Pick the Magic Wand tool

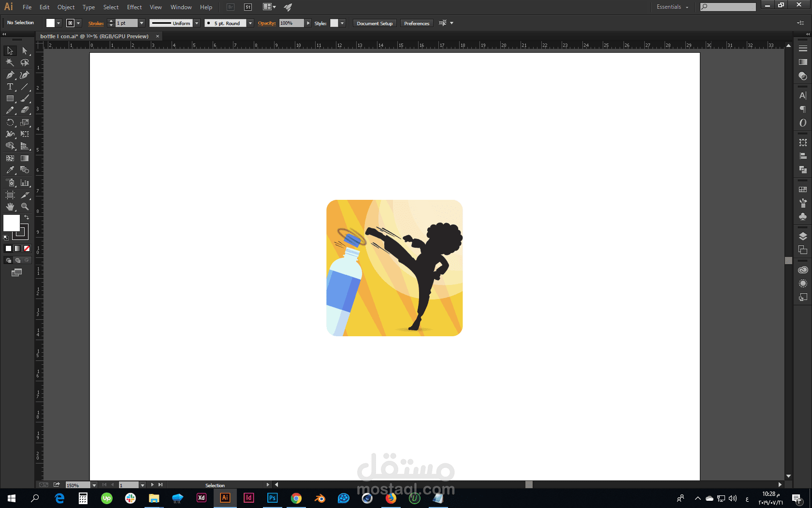[10, 62]
